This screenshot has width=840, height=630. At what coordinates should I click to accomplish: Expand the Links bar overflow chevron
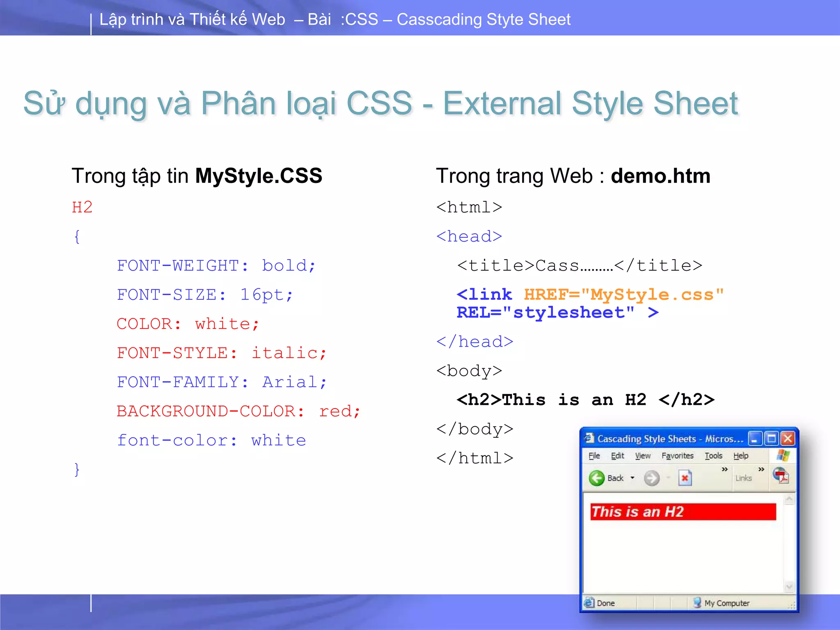point(761,469)
